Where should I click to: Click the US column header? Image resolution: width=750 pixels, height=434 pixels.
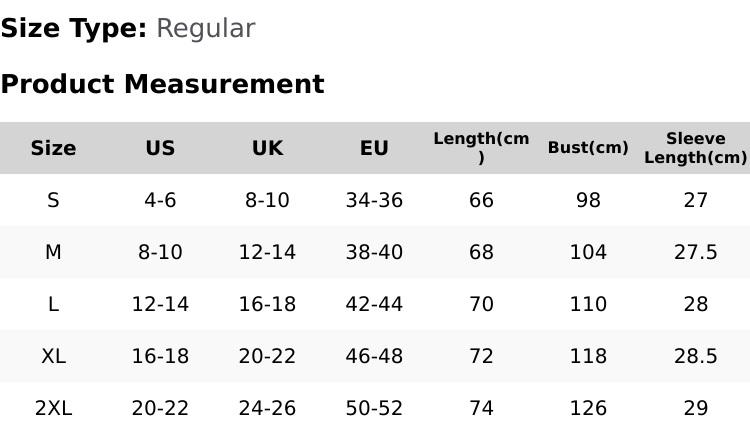[x=160, y=148]
